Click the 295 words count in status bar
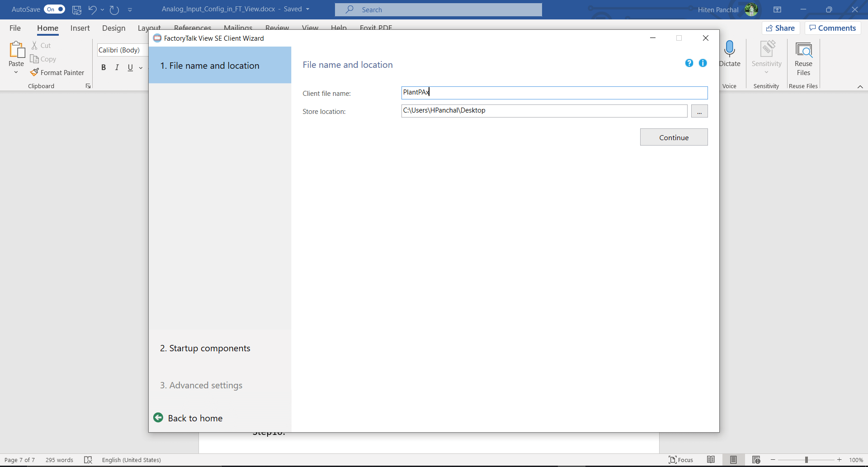The width and height of the screenshot is (868, 467). click(x=59, y=460)
